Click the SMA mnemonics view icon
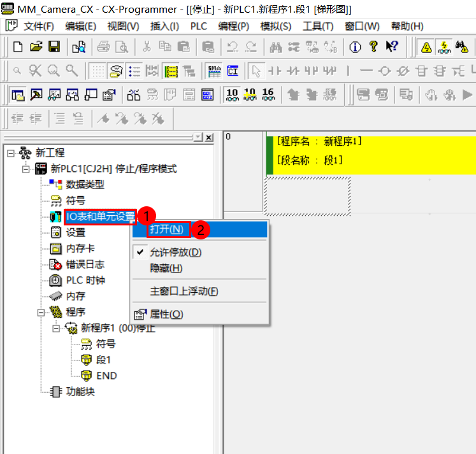This screenshot has height=454, width=476. (x=214, y=71)
